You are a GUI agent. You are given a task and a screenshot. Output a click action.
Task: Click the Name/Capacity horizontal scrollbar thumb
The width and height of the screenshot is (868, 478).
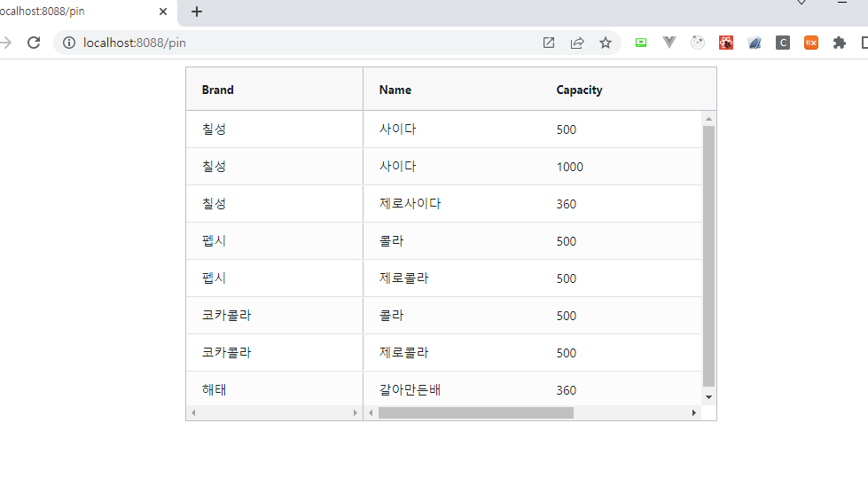(x=476, y=412)
